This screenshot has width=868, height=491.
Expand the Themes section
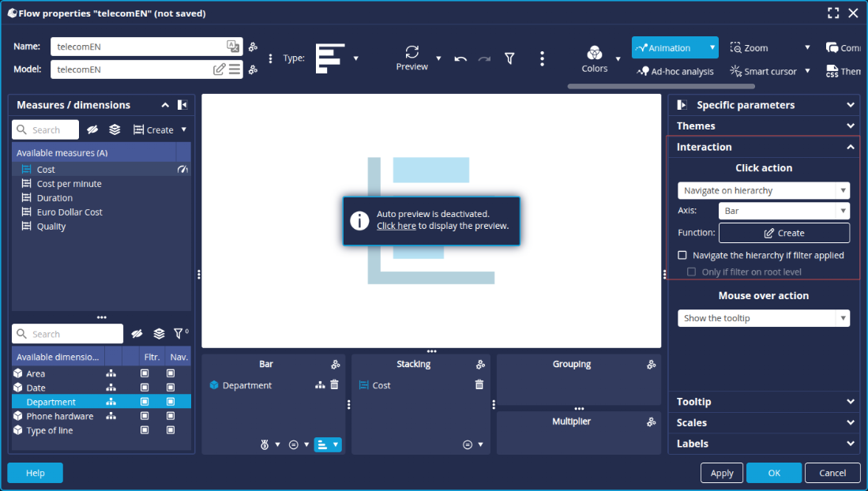pos(763,126)
